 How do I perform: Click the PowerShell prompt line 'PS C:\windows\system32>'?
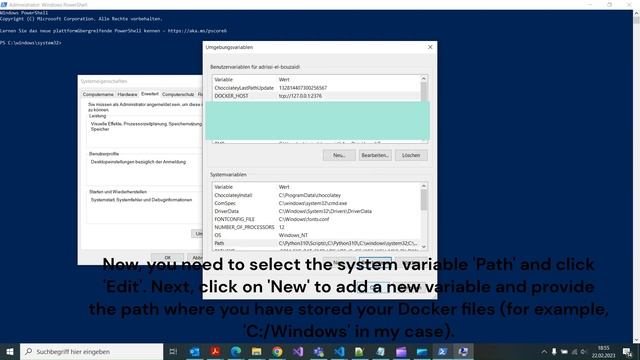[x=31, y=42]
